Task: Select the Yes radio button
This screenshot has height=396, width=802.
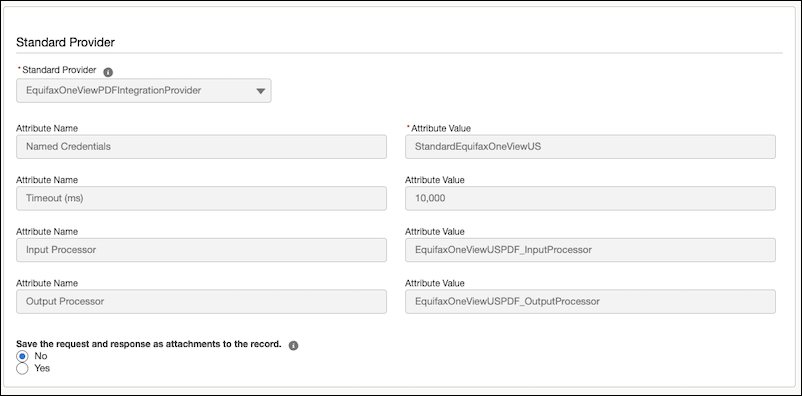Action: (22, 368)
